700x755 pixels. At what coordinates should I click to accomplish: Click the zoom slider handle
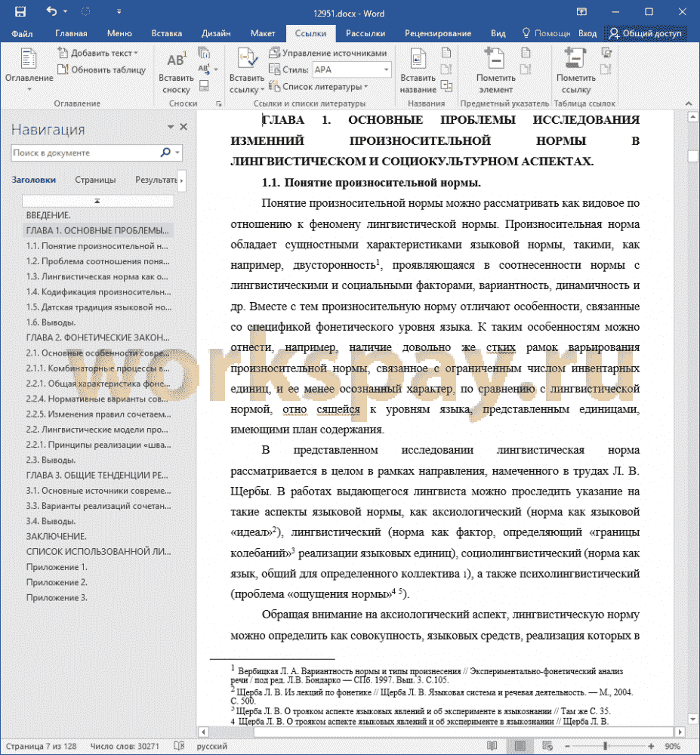tap(605, 746)
